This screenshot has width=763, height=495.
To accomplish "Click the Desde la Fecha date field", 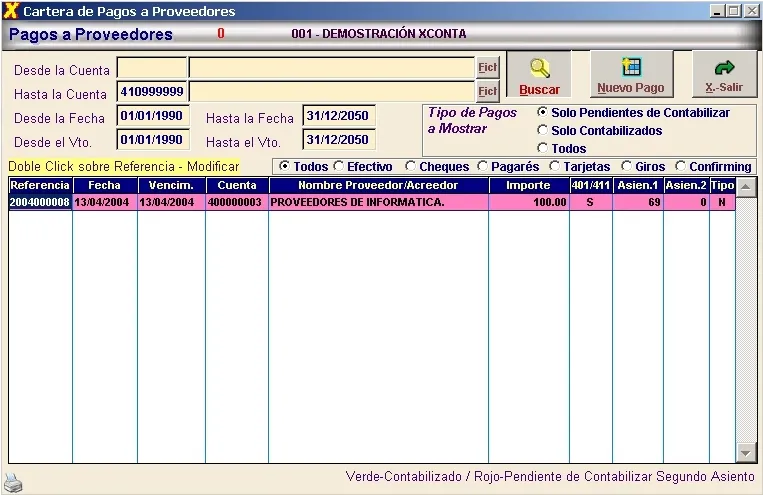I will (x=151, y=116).
